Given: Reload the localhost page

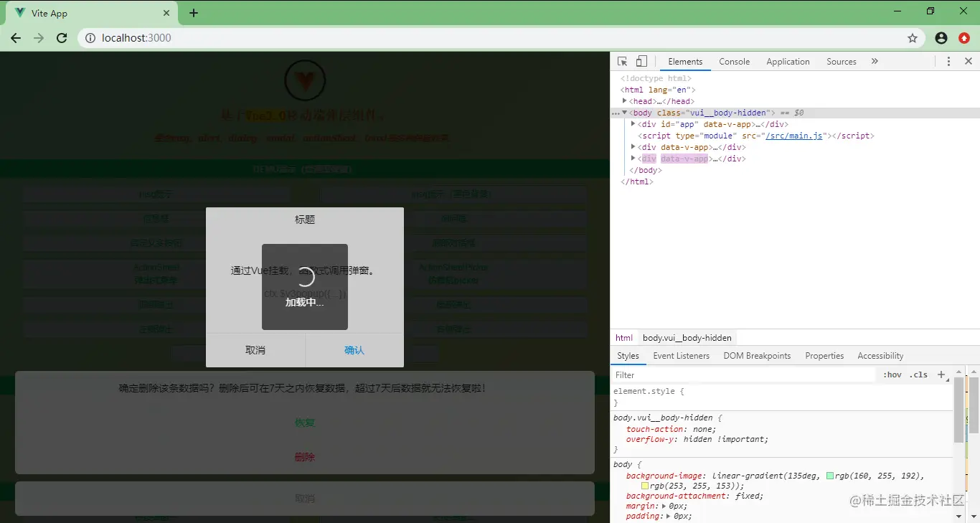Looking at the screenshot, I should 62,38.
